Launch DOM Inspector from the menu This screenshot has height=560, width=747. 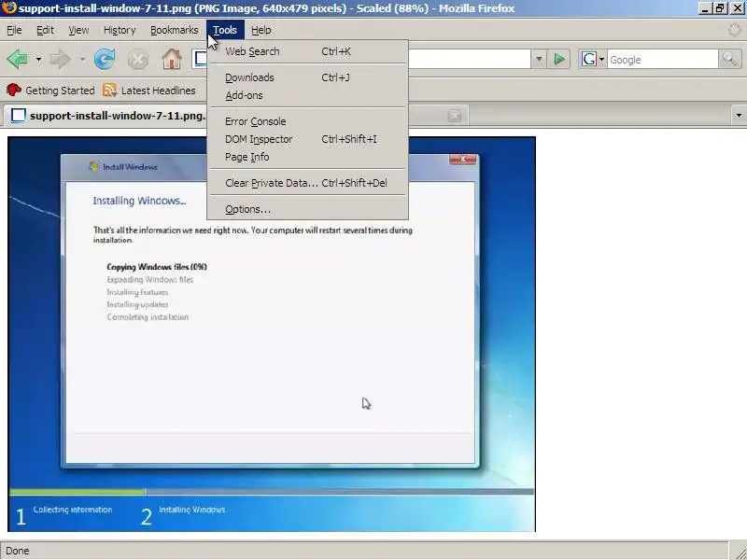coord(307,139)
